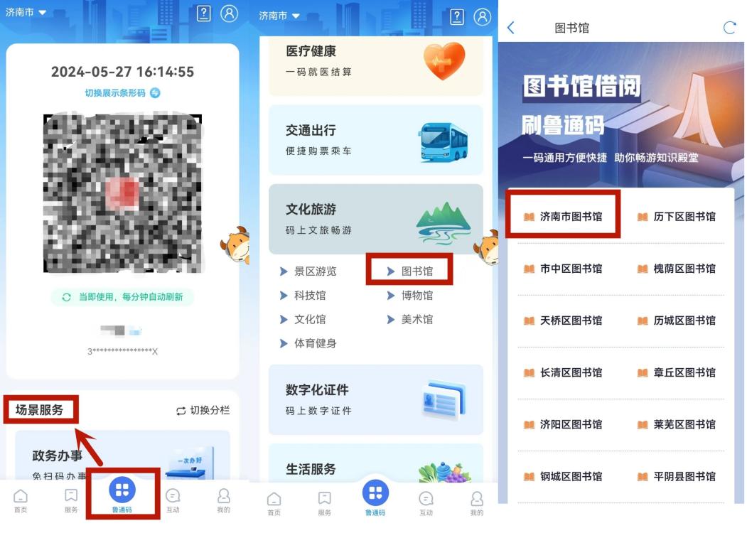This screenshot has height=560, width=747.
Task: Click book icon beside 章丘区图书馆
Action: pos(643,373)
